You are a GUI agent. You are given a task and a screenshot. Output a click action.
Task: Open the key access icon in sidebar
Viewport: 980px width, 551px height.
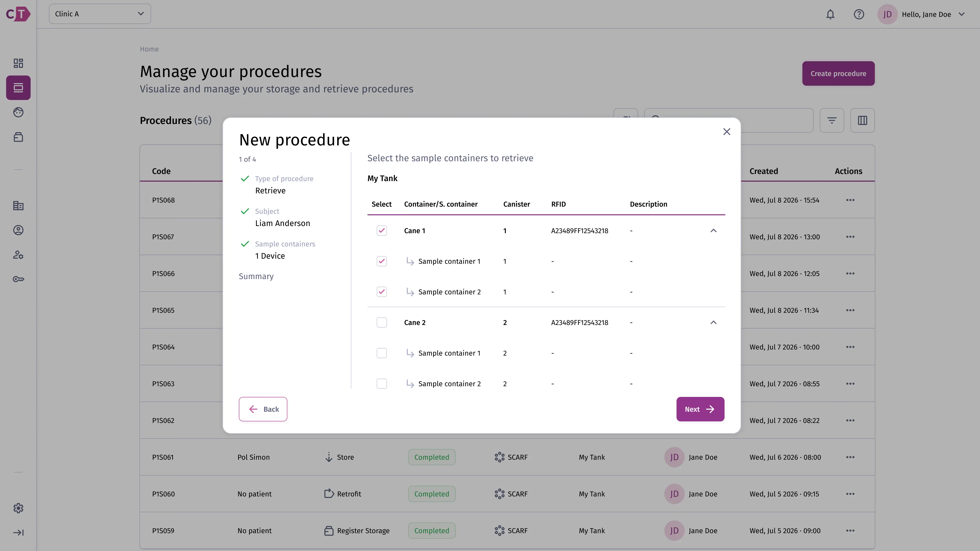[x=18, y=279]
